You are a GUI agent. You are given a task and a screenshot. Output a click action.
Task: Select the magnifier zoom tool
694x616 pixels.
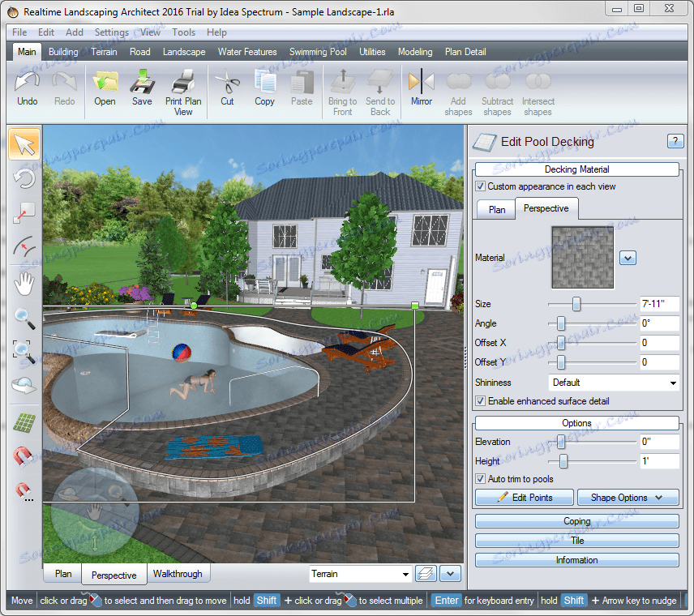click(24, 319)
